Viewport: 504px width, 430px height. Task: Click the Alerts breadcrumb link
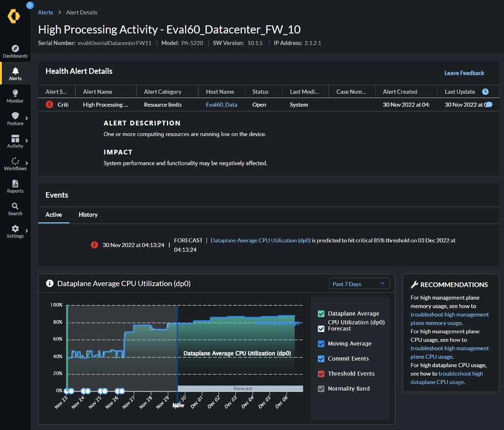[45, 12]
